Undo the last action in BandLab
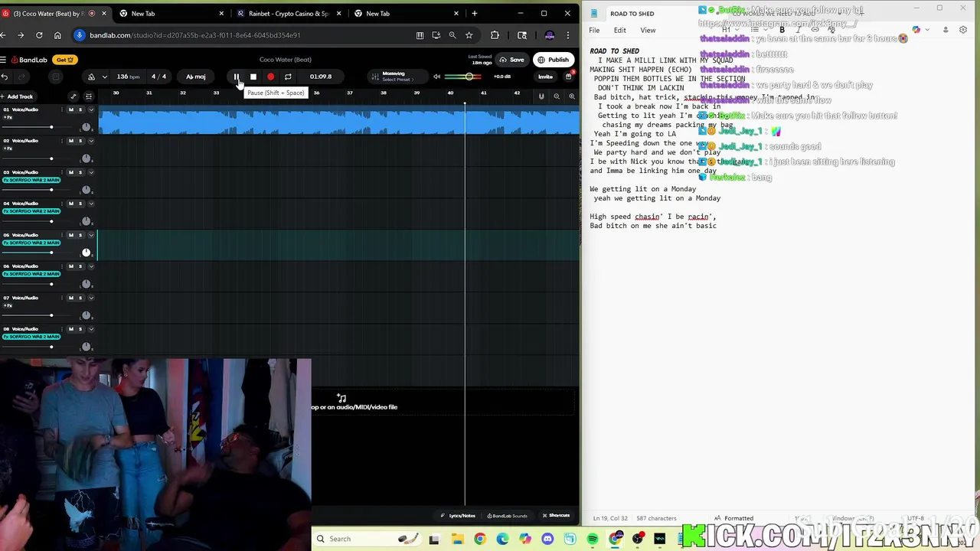This screenshot has width=980, height=551. (5, 77)
